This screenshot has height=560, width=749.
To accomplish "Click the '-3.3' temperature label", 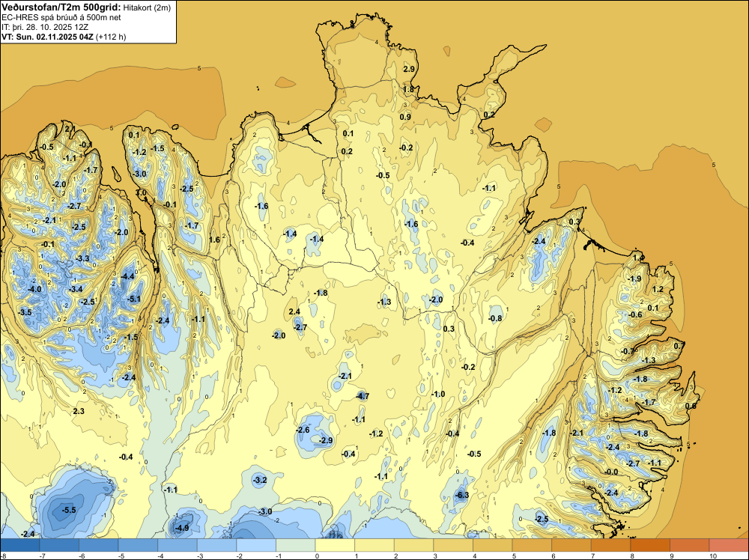I will pos(82,258).
